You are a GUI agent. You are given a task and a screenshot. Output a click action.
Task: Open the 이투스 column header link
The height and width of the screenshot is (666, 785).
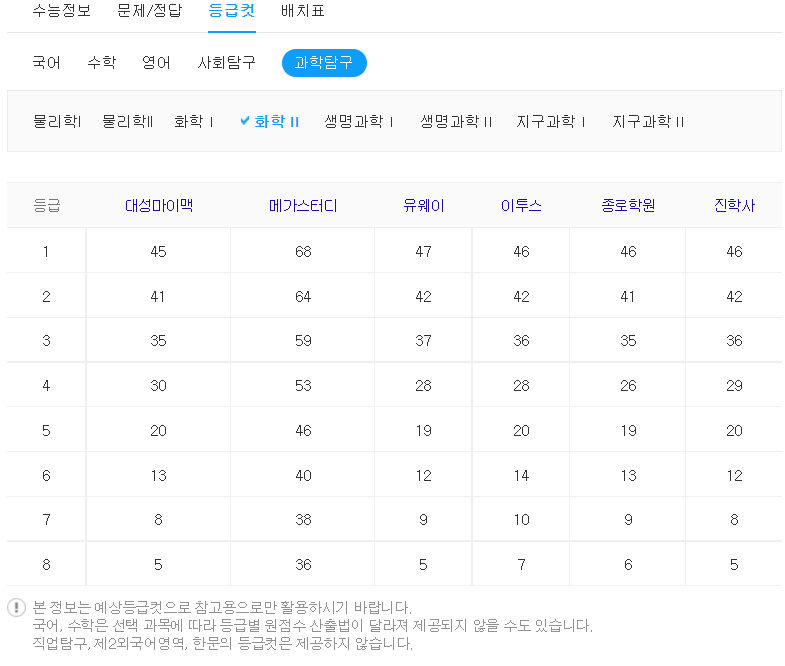pos(521,205)
